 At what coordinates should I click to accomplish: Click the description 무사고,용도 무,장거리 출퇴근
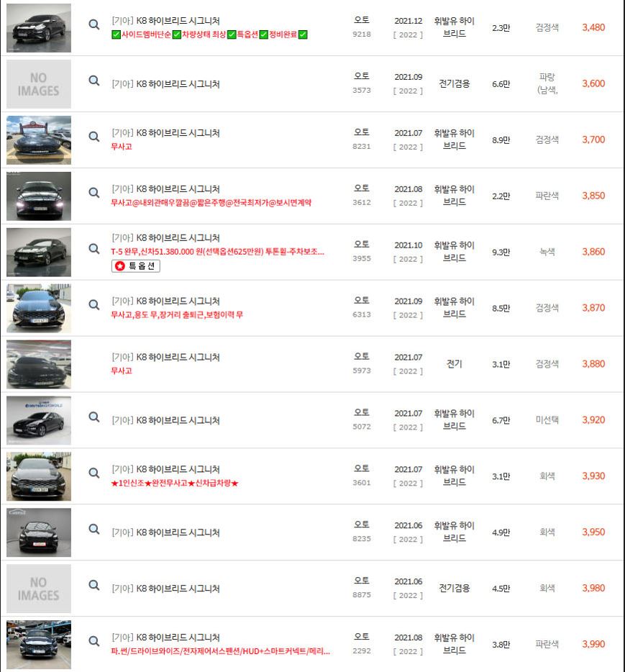click(177, 314)
